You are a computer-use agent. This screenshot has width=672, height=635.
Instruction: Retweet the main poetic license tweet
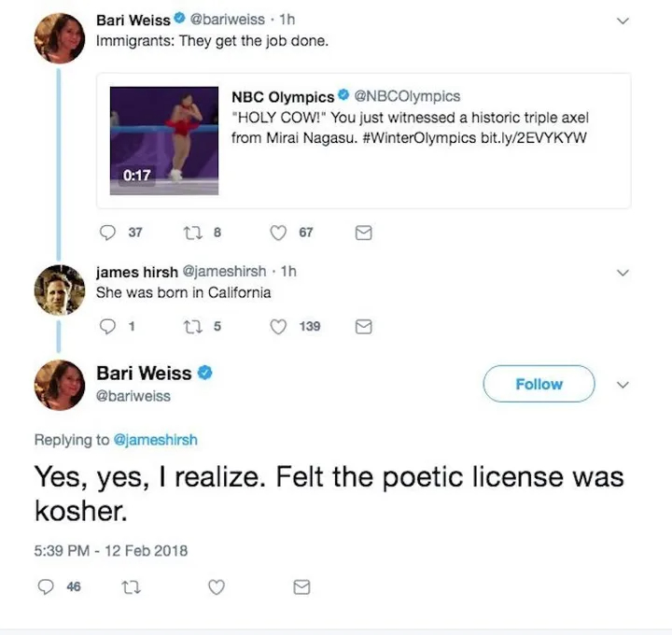click(131, 586)
